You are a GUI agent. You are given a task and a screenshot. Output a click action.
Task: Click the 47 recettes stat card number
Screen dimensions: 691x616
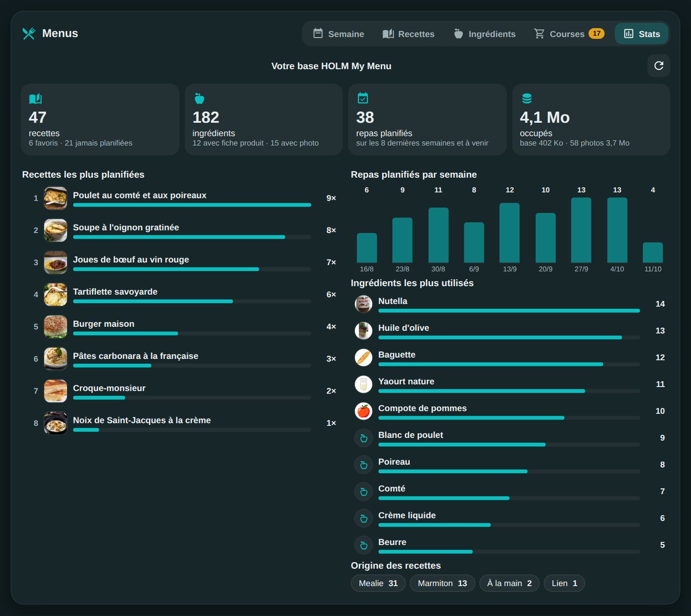pyautogui.click(x=38, y=117)
